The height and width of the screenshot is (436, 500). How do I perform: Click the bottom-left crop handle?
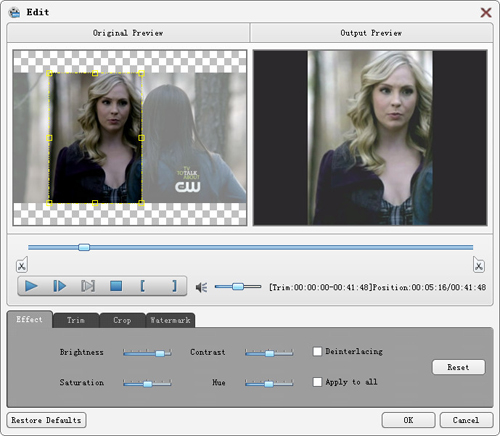49,203
